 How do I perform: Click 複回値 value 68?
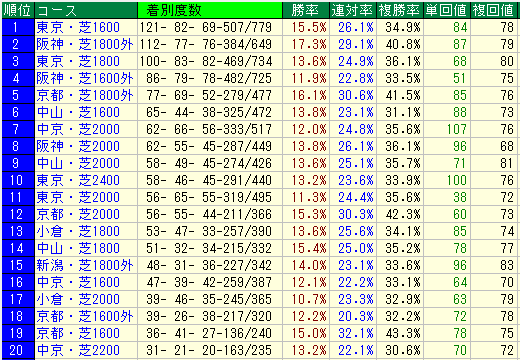(x=507, y=146)
